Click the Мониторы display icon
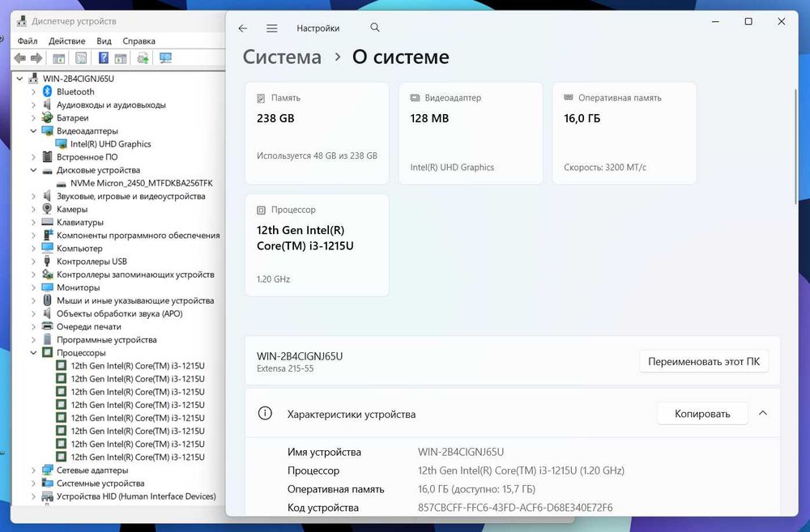The height and width of the screenshot is (532, 810). coord(48,287)
